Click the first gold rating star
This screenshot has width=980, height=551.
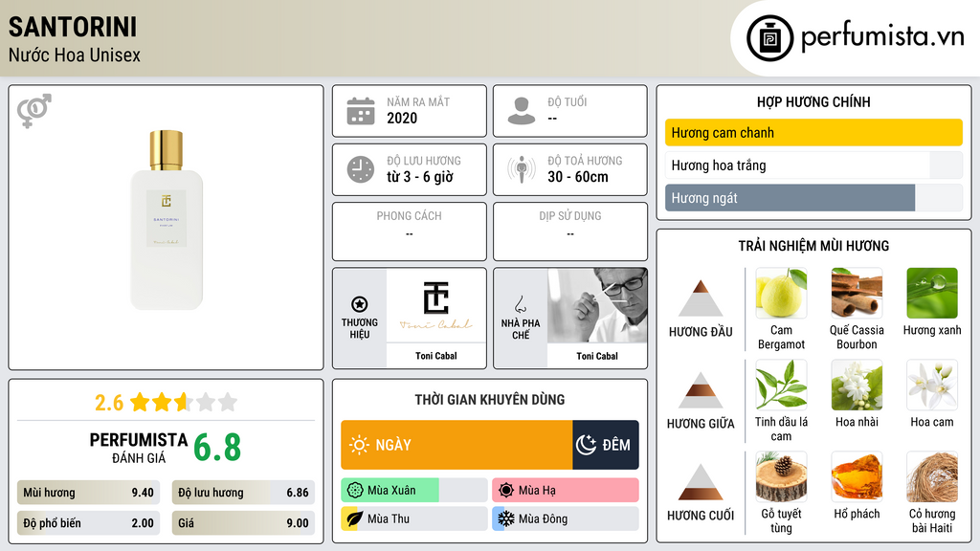[140, 402]
